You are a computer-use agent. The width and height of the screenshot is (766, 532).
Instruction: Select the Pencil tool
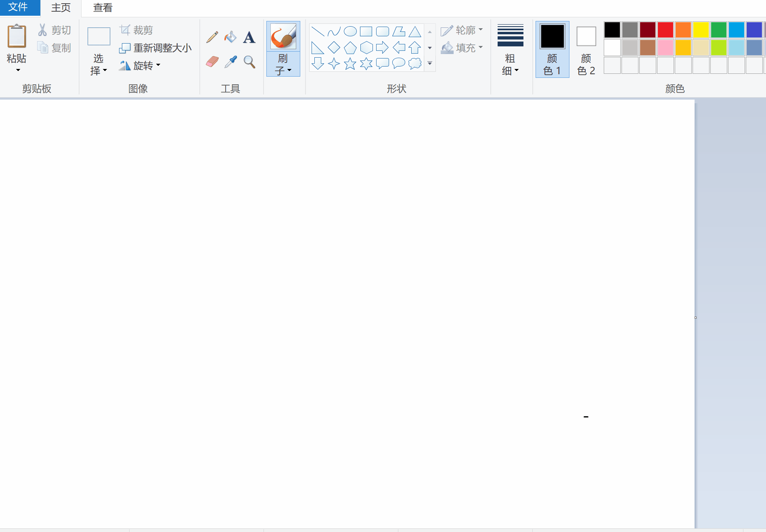[x=212, y=37]
